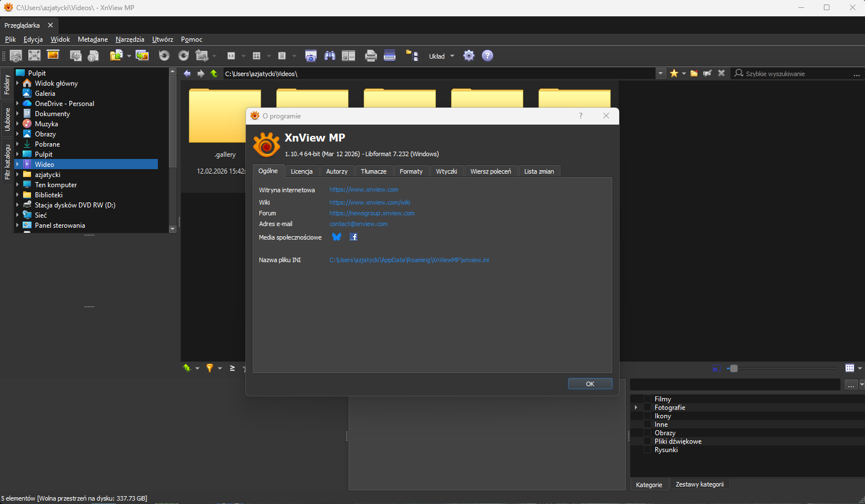Expand the OneDrive - Personal tree node
The width and height of the screenshot is (865, 504).
point(17,104)
